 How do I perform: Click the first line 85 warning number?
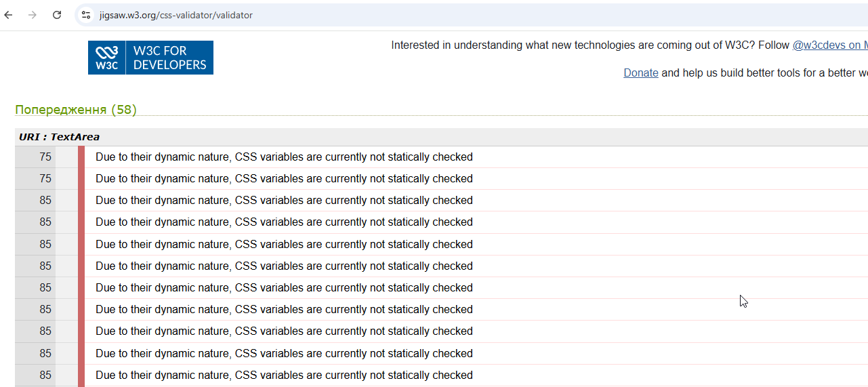45,201
